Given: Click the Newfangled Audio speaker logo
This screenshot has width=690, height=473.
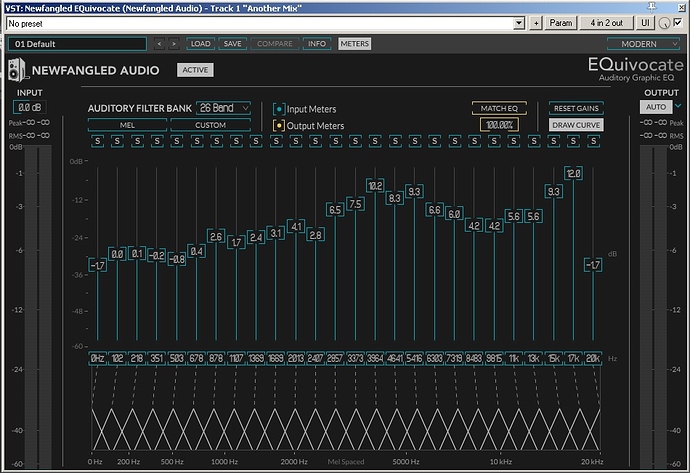Looking at the screenshot, I should point(18,70).
